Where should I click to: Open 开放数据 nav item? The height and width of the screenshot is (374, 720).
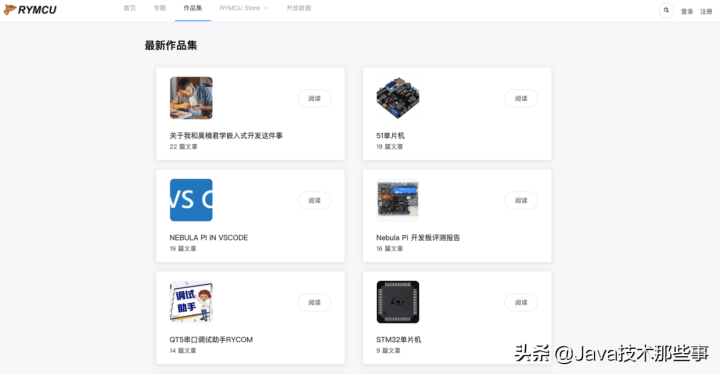pyautogui.click(x=299, y=8)
